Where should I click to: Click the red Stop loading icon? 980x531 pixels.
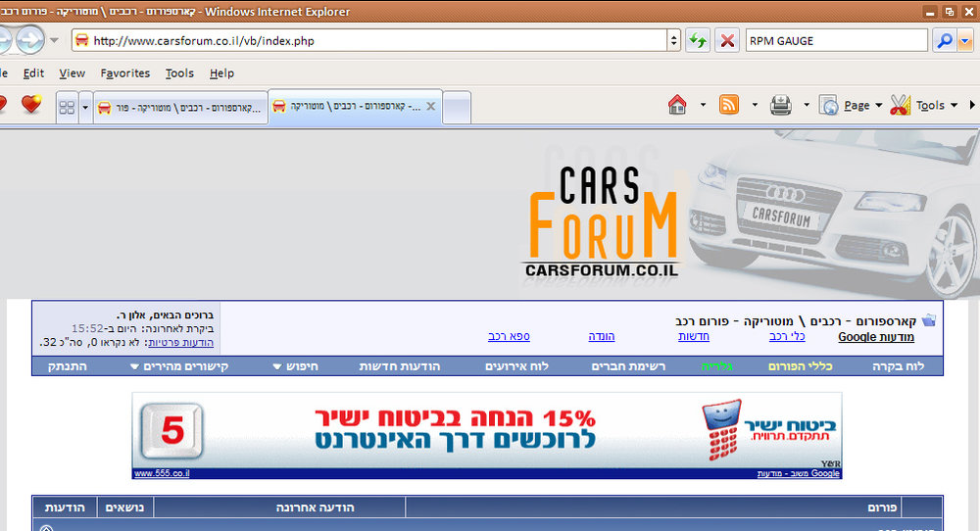coord(727,40)
